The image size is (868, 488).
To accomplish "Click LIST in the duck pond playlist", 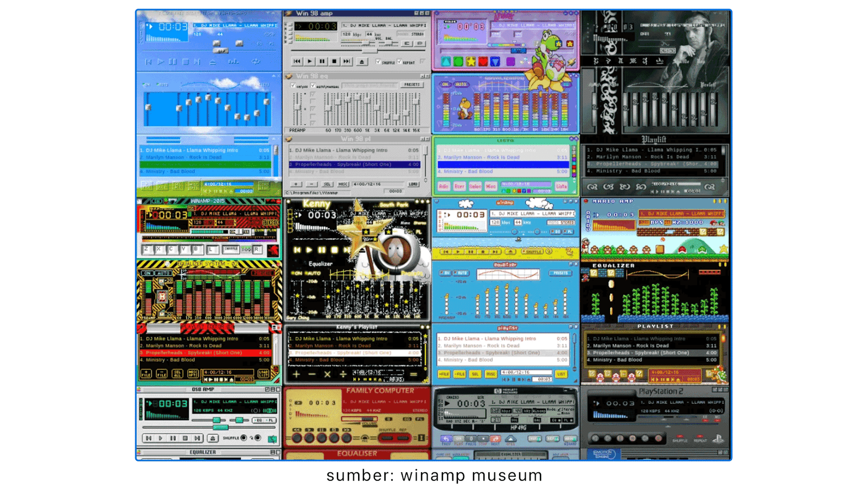I will click(561, 374).
